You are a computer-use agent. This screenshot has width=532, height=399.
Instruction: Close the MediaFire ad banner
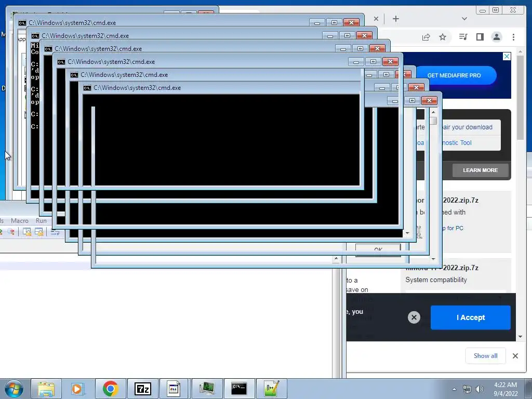(507, 56)
